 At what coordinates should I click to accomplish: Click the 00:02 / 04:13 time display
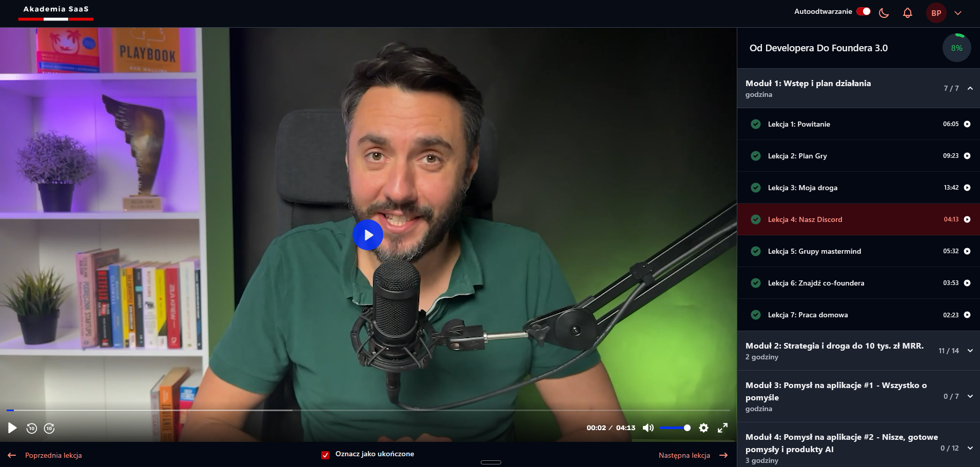pos(611,428)
